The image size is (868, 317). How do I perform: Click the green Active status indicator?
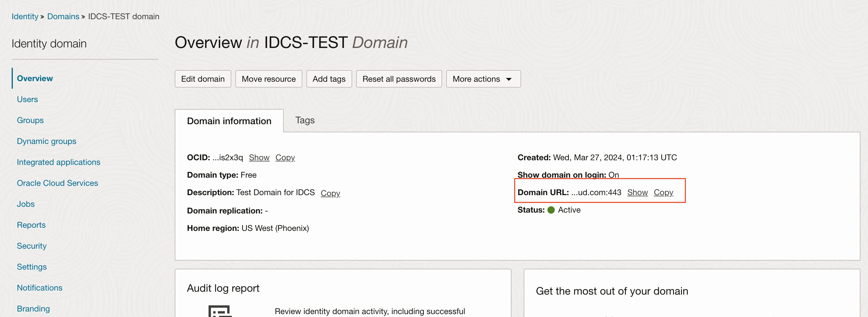tap(551, 210)
